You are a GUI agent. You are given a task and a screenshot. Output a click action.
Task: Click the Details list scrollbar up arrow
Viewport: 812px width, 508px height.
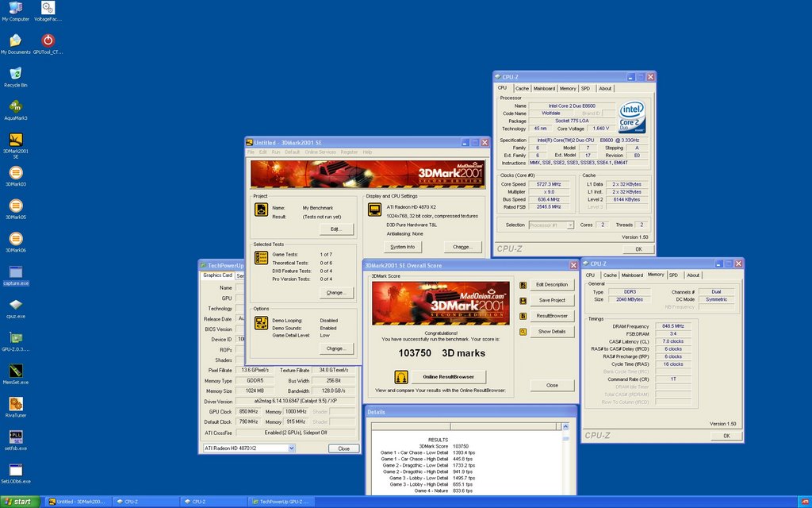(x=565, y=426)
